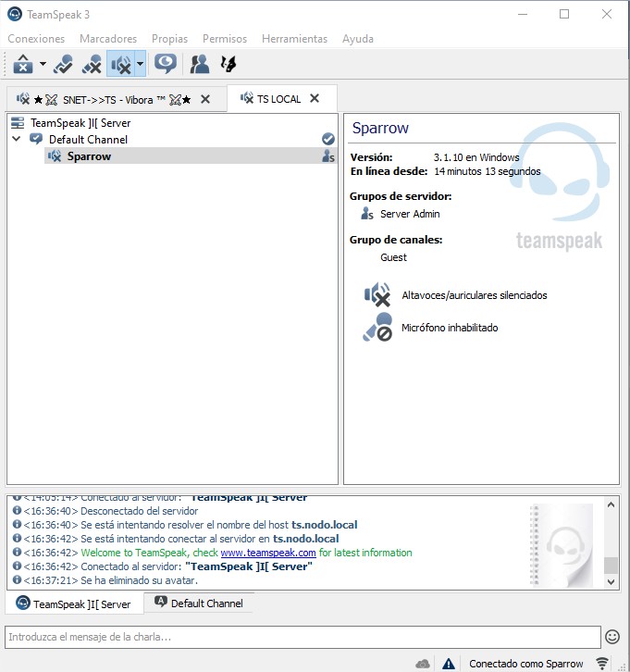Toggle microphone activation toolbar icon

64,64
